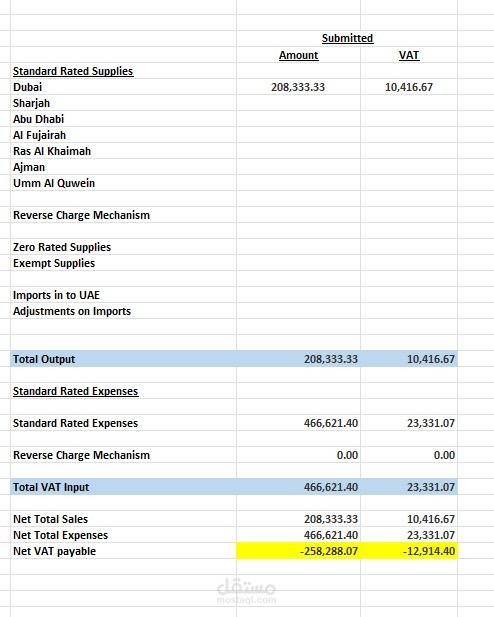Select Total VAT Input VAT 23,331.07

(431, 487)
